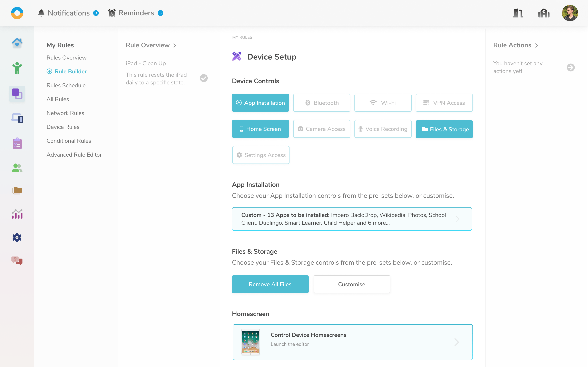This screenshot has height=367, width=588.
Task: Disable the App Installation control
Action: coord(260,103)
